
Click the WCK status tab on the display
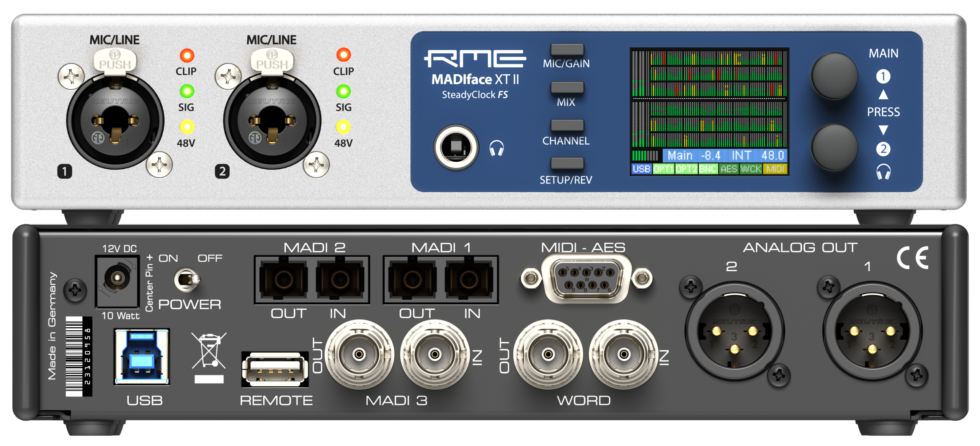[751, 169]
